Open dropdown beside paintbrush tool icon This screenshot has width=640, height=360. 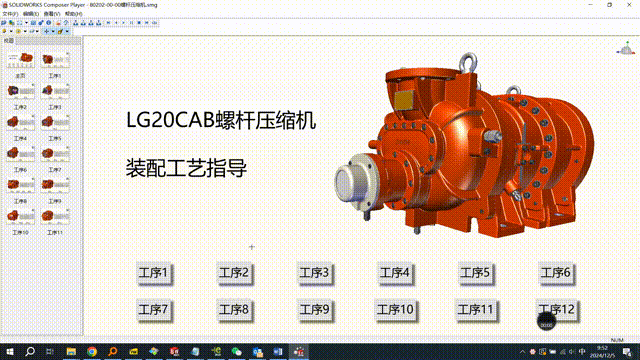point(67,31)
